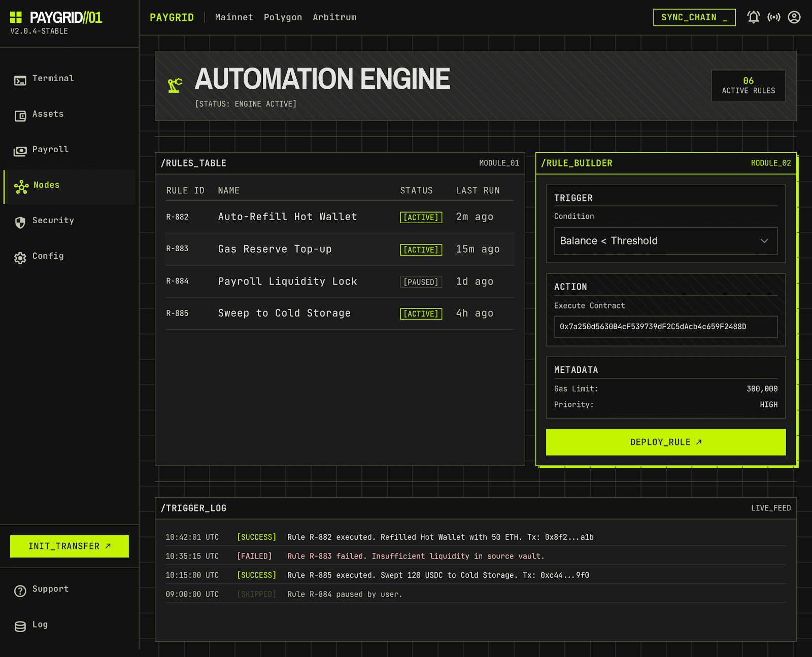Open Config in the sidebar menu

(70, 256)
